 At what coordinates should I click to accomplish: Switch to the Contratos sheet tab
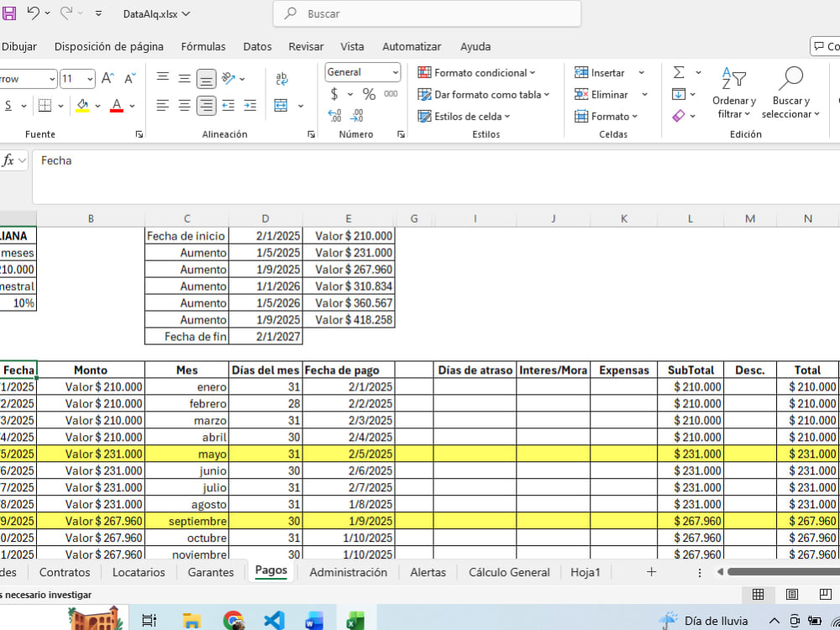point(65,572)
